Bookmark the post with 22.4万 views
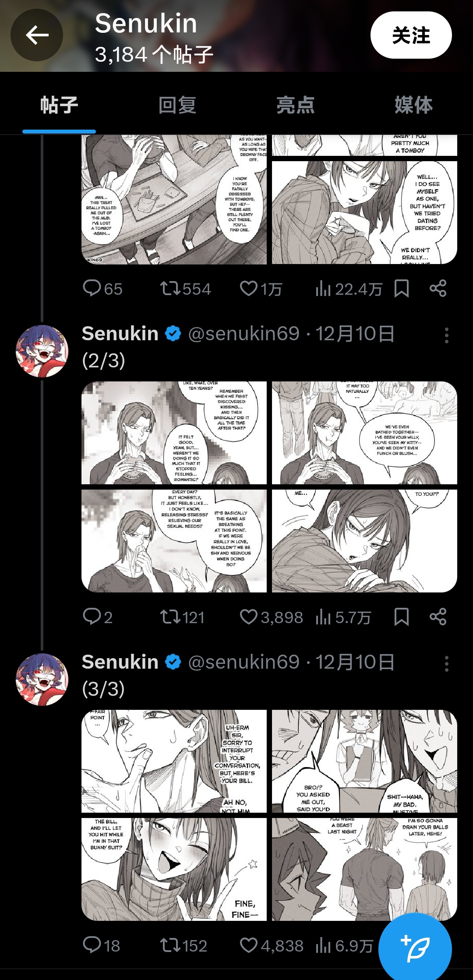 402,289
